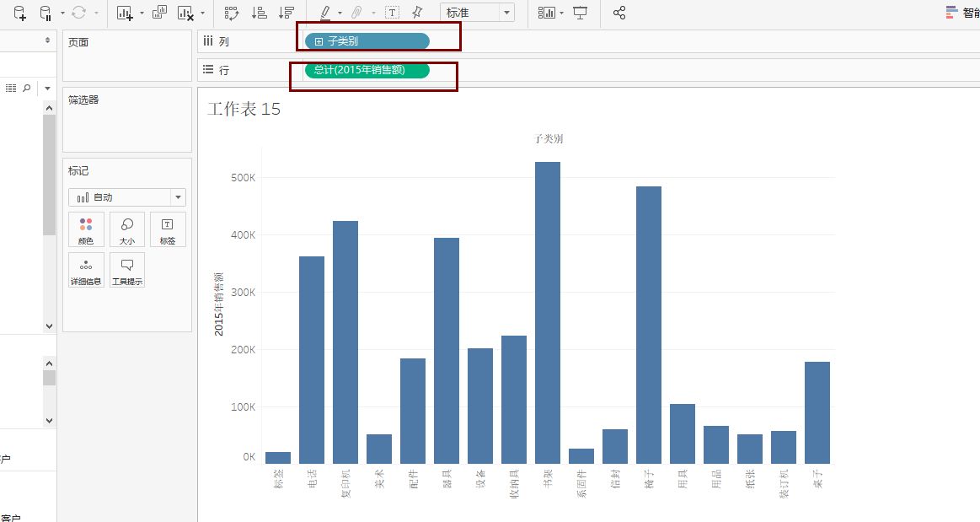Clear the sheet using toolbar icon

pos(185,13)
